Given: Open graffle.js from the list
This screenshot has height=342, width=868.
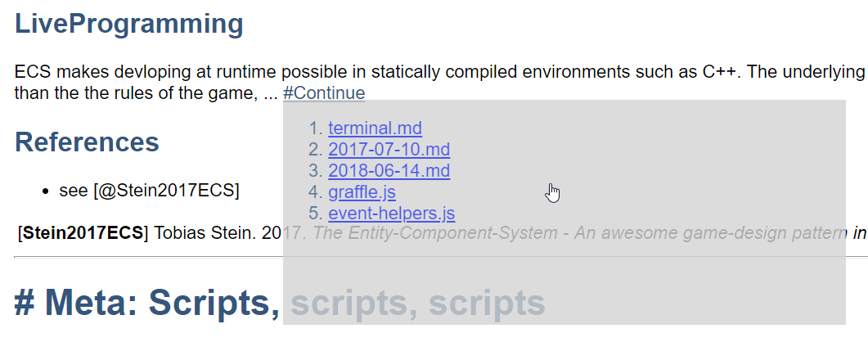Looking at the screenshot, I should (x=362, y=192).
